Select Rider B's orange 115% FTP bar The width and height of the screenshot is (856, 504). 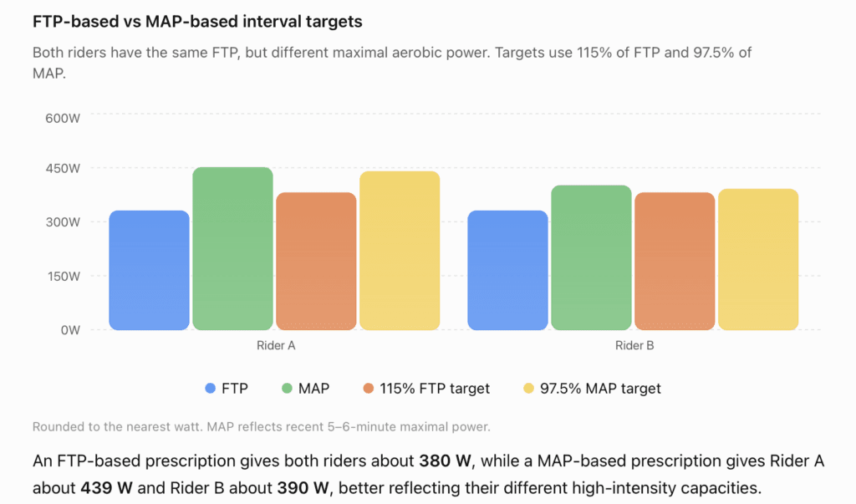tap(675, 261)
